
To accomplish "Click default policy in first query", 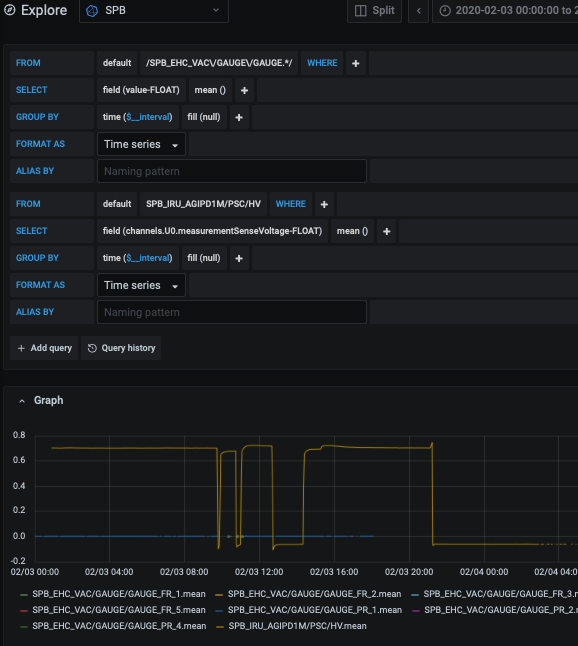I will 117,63.
